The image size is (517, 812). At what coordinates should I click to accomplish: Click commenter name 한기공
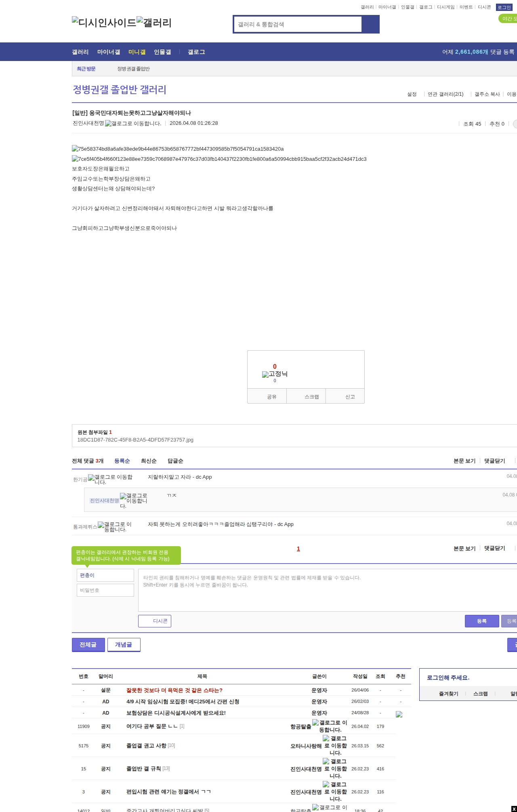(x=80, y=480)
